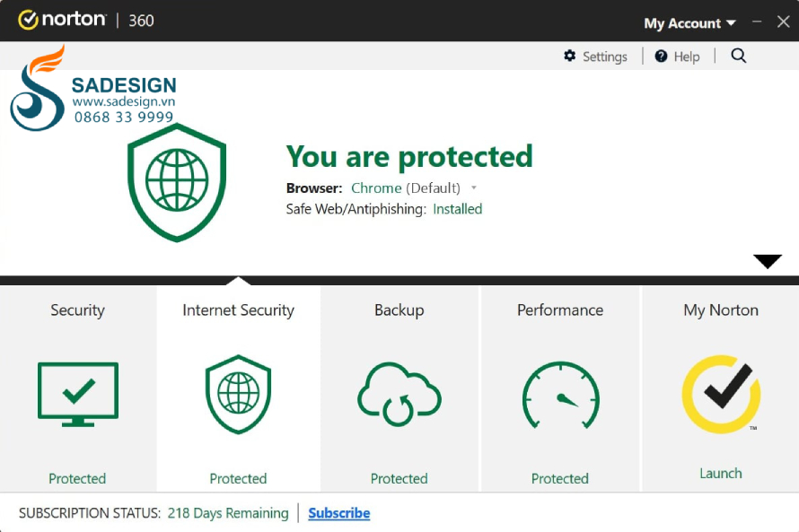This screenshot has width=799, height=532.
Task: Expand details with the black down triangle
Action: click(768, 261)
